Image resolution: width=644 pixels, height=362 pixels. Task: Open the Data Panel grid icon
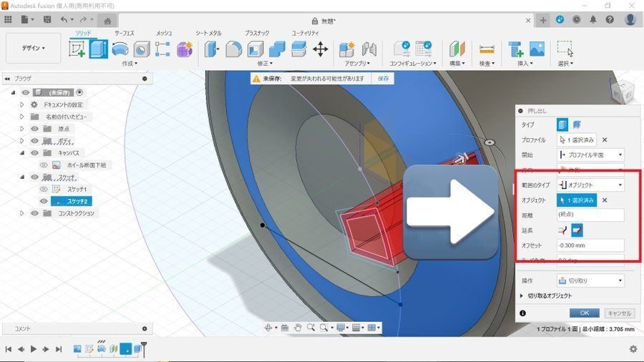[x=8, y=19]
